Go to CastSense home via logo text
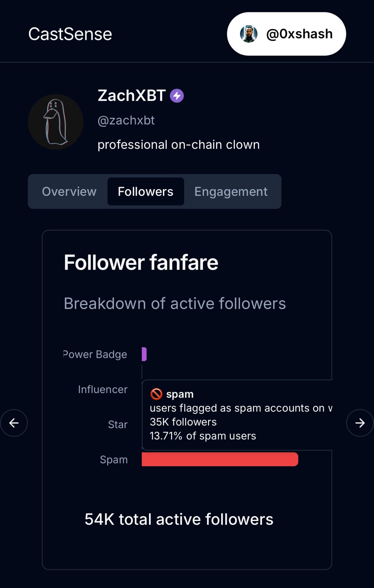Image resolution: width=374 pixels, height=588 pixels. coord(70,34)
